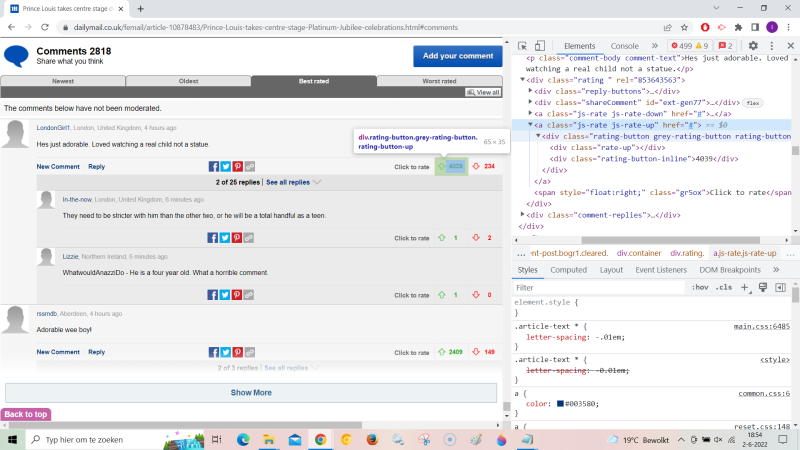Share LondonGirl1's comment on Twitter
The image size is (800, 450).
(225, 167)
